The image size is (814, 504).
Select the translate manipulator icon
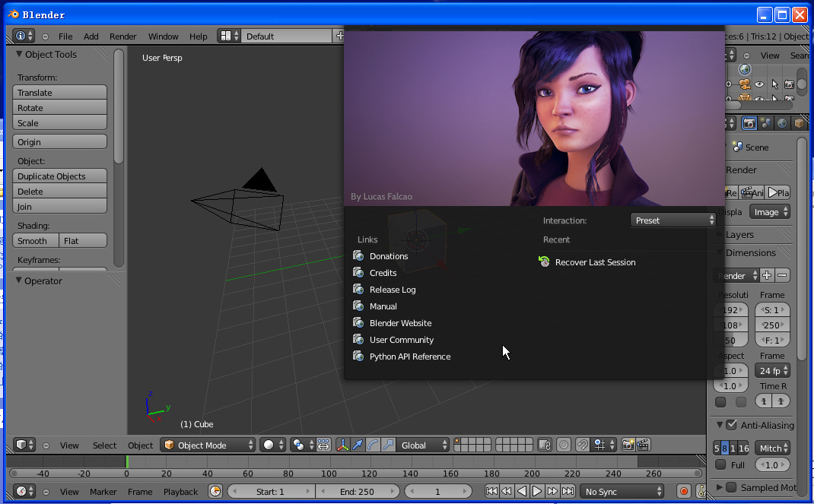[x=358, y=445]
